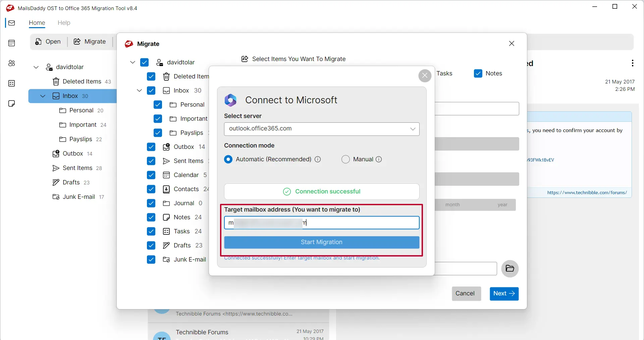This screenshot has height=340, width=644.
Task: Click the target mailbox address field
Action: click(322, 223)
